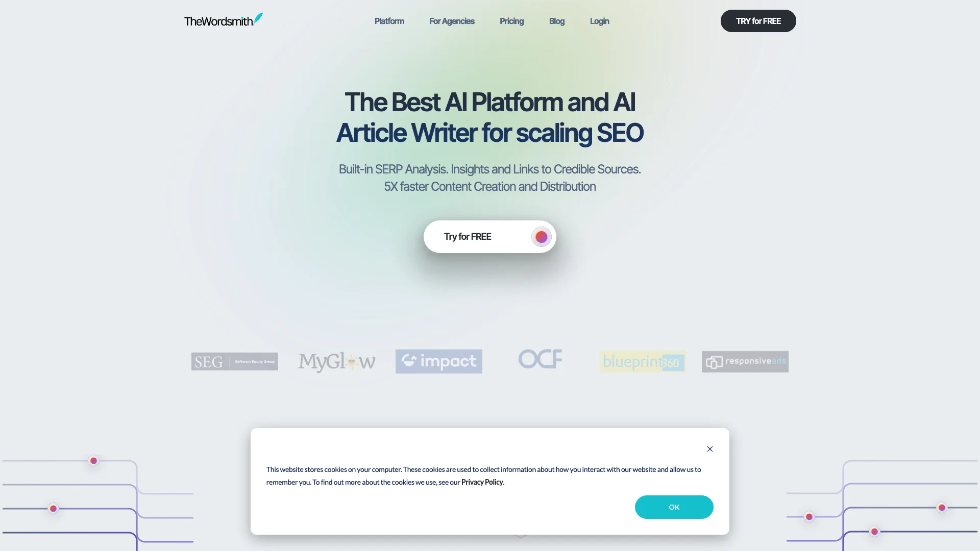Expand the Pricing navigation dropdown
The width and height of the screenshot is (980, 551).
[x=511, y=21]
